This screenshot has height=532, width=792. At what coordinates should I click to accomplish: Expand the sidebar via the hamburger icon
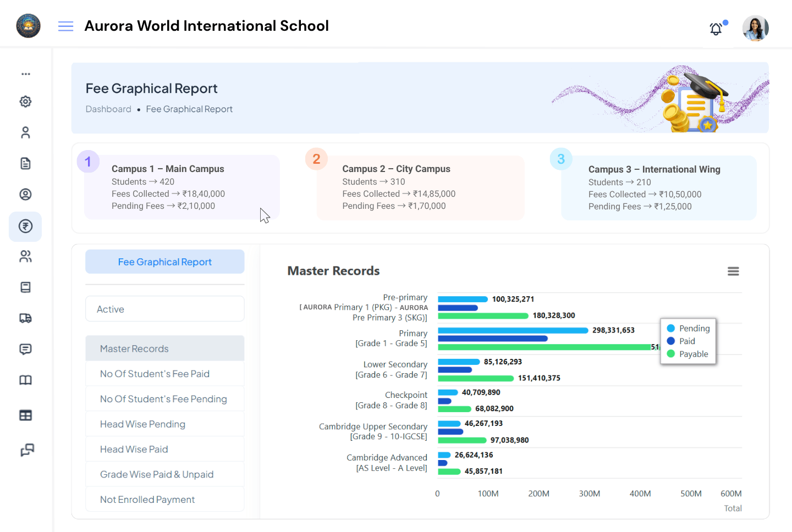pyautogui.click(x=65, y=26)
